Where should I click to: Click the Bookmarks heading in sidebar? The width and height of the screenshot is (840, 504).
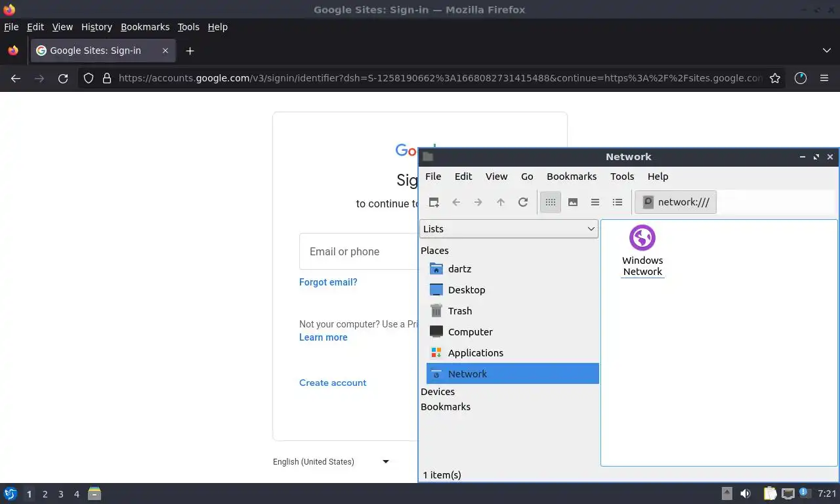tap(446, 407)
